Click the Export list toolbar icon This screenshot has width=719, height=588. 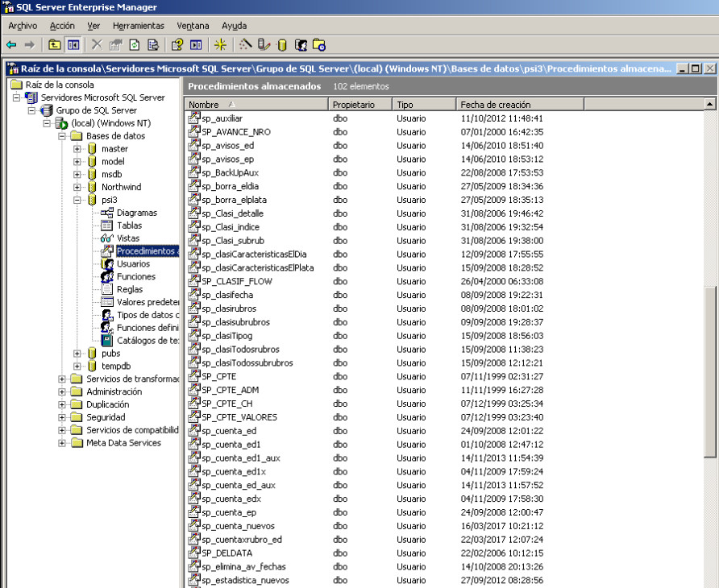pyautogui.click(x=152, y=45)
